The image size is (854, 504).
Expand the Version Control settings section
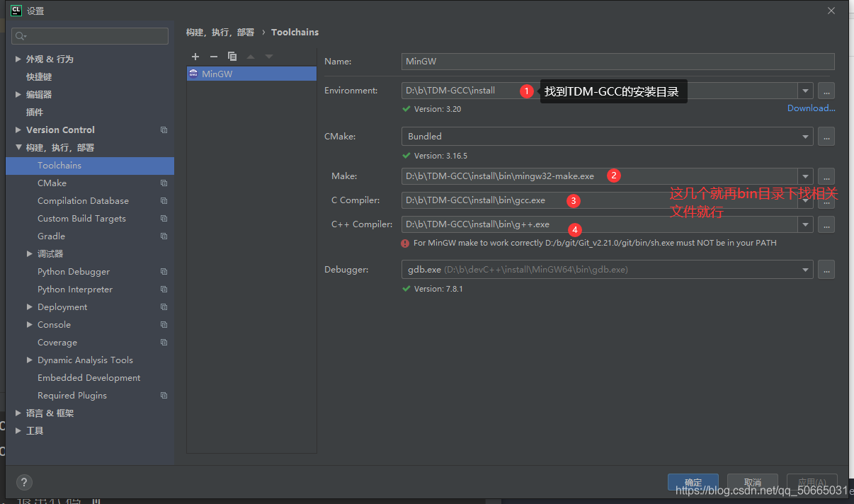point(18,130)
